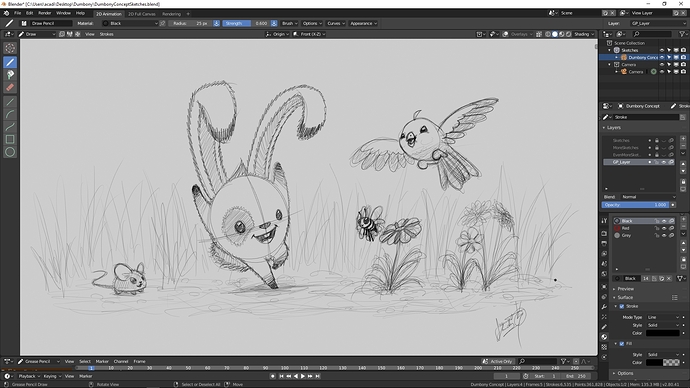Open the Brush dropdown

(x=289, y=23)
